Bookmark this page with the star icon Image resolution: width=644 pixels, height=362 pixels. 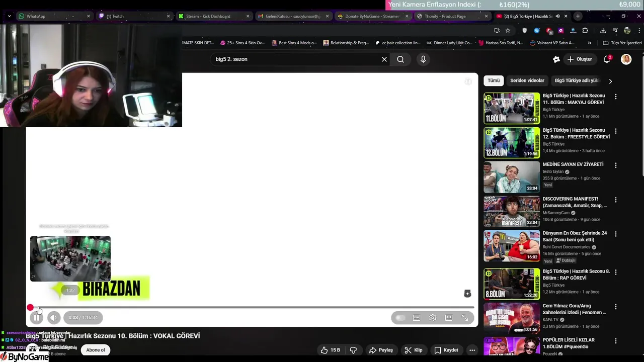tap(508, 31)
